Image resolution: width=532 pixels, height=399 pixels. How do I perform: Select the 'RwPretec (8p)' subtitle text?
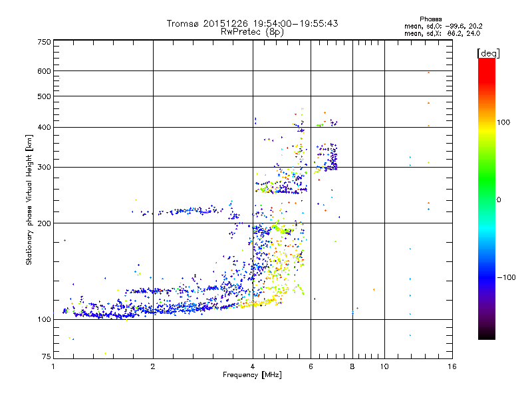coord(252,32)
